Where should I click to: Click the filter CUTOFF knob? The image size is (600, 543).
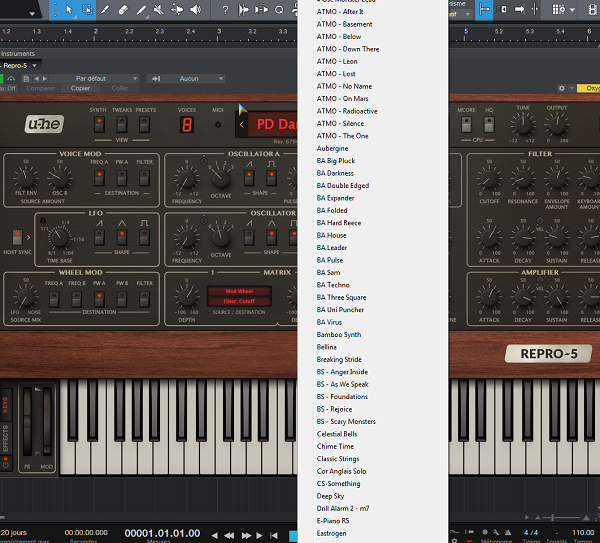coord(489,178)
